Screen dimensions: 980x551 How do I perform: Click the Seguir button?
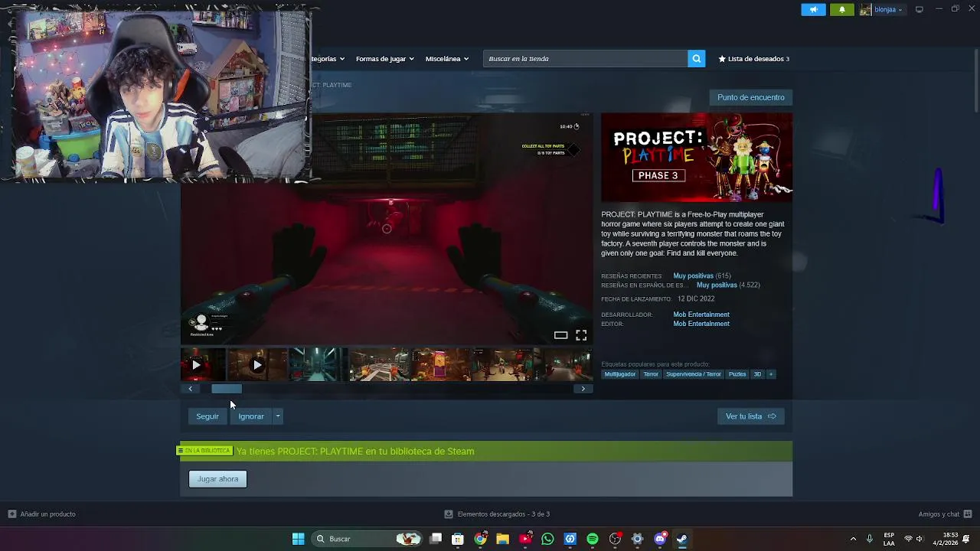click(207, 416)
